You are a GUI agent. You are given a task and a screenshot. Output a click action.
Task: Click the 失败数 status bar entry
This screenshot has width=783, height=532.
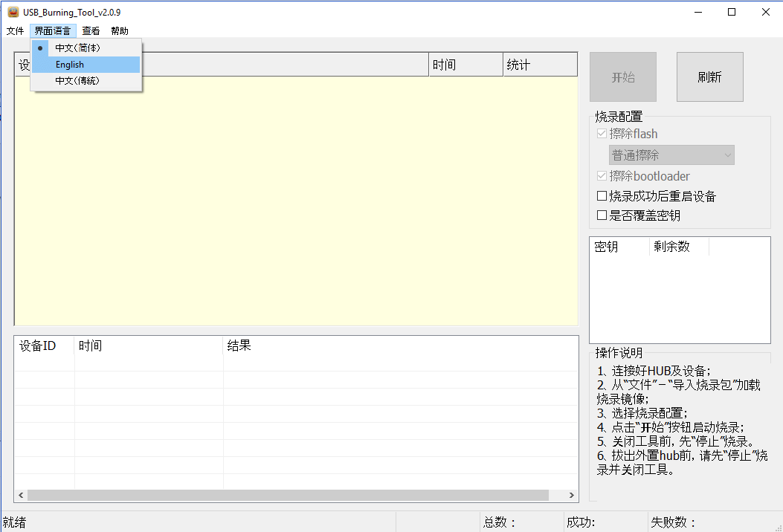(x=673, y=522)
